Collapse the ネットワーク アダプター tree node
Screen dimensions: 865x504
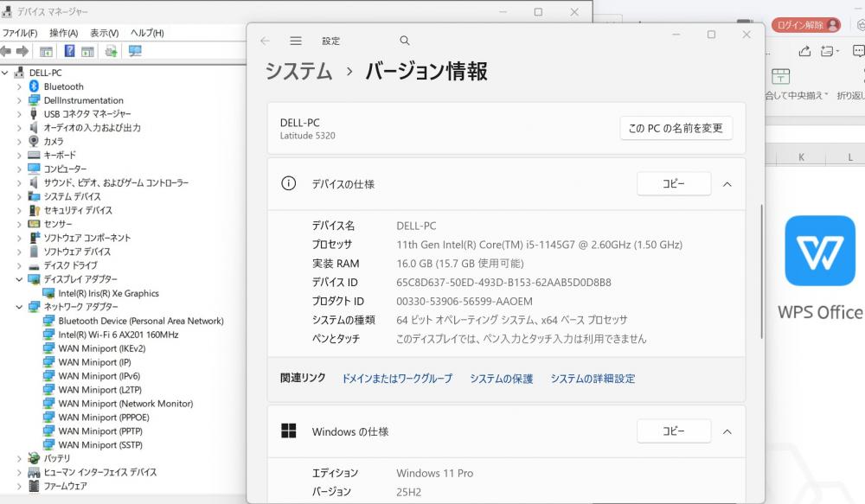pos(19,307)
